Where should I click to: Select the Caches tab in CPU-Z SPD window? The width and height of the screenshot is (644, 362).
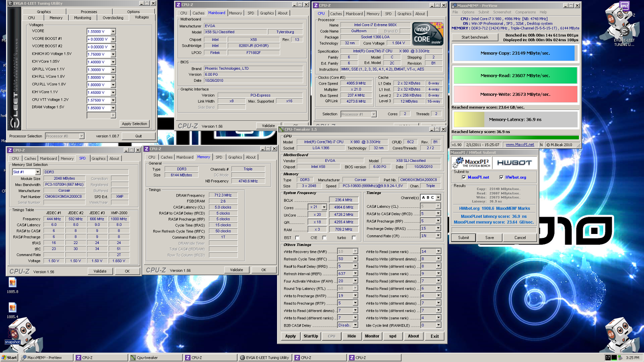pyautogui.click(x=30, y=158)
